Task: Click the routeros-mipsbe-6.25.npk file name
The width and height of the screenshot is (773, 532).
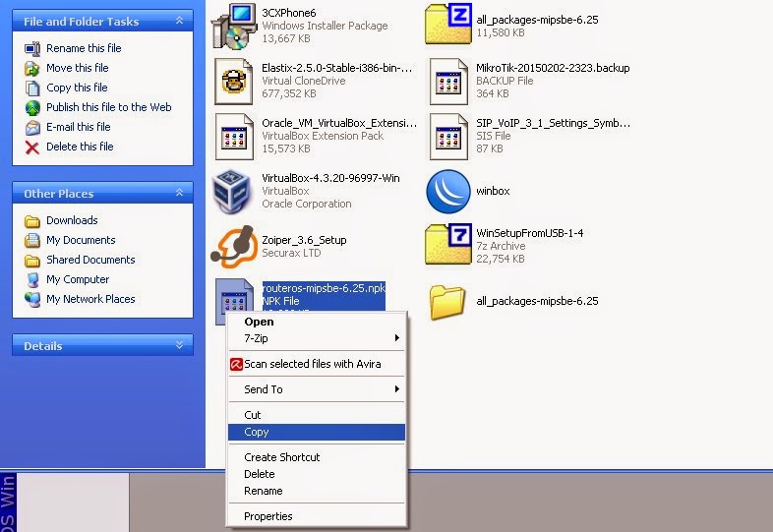Action: (x=324, y=288)
